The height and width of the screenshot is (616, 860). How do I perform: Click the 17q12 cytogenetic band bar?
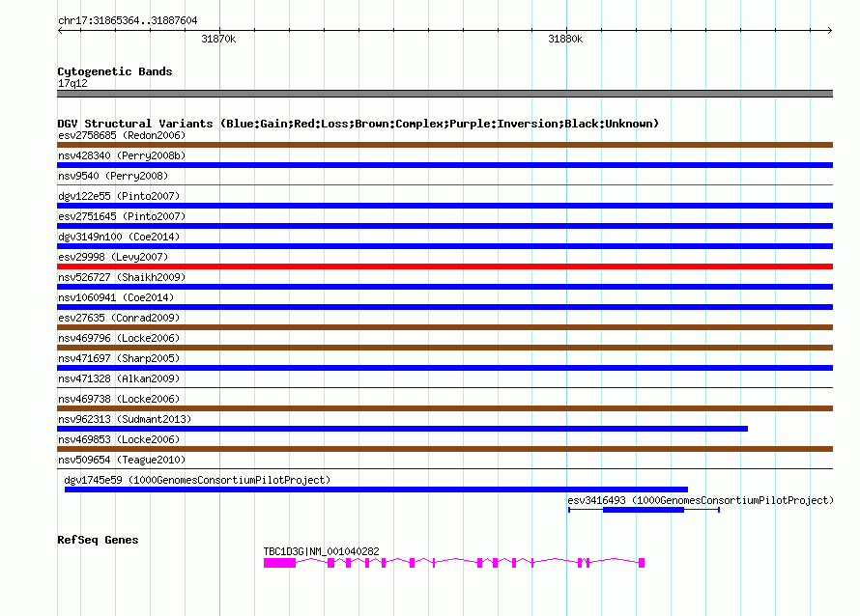coord(444,94)
